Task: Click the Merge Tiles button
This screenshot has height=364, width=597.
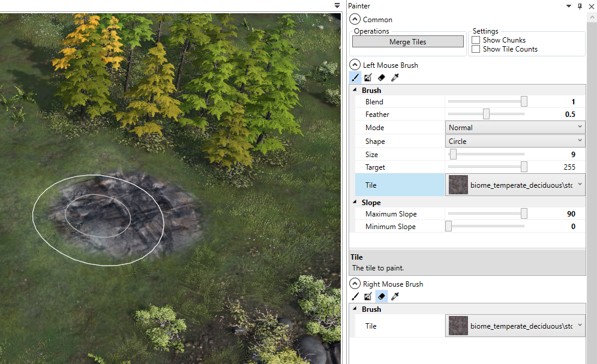Action: 408,41
